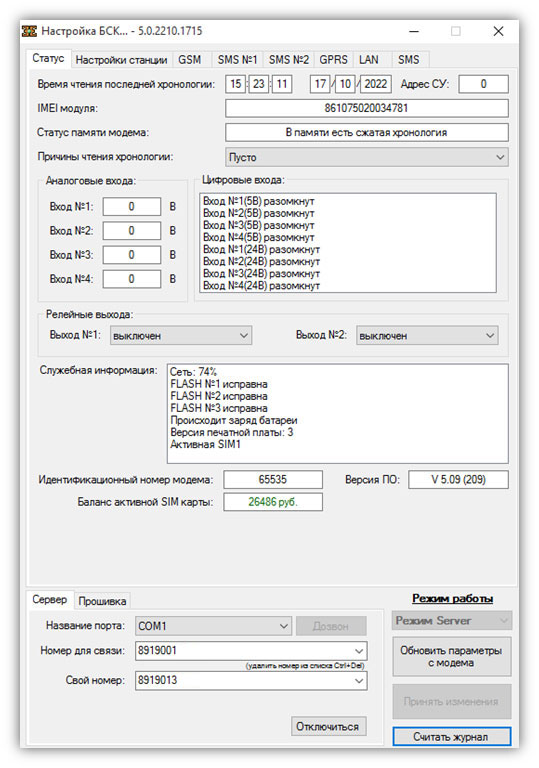Click the FLASH №2 исправна line
Viewport: 539px width, 768px height.
[x=219, y=396]
